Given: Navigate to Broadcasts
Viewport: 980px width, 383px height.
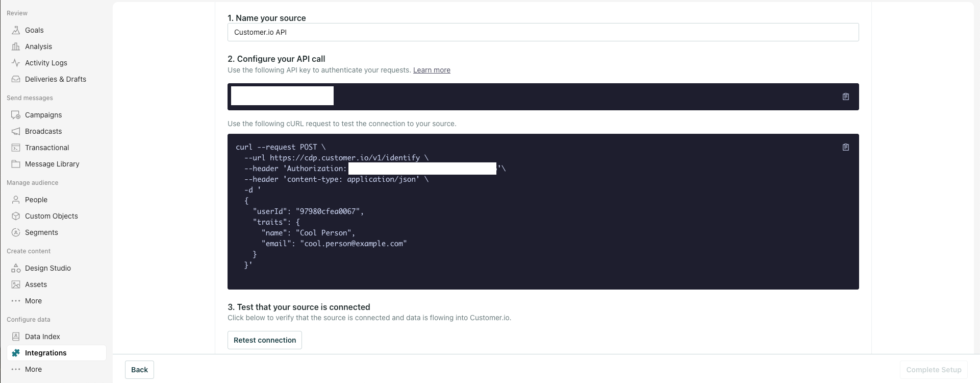Looking at the screenshot, I should pos(43,131).
